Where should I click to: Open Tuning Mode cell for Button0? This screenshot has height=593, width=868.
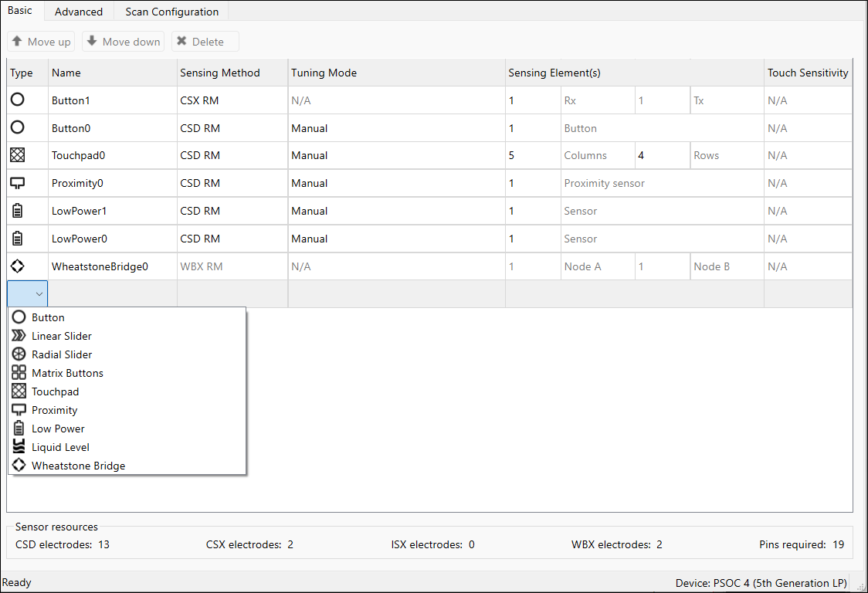pos(395,128)
